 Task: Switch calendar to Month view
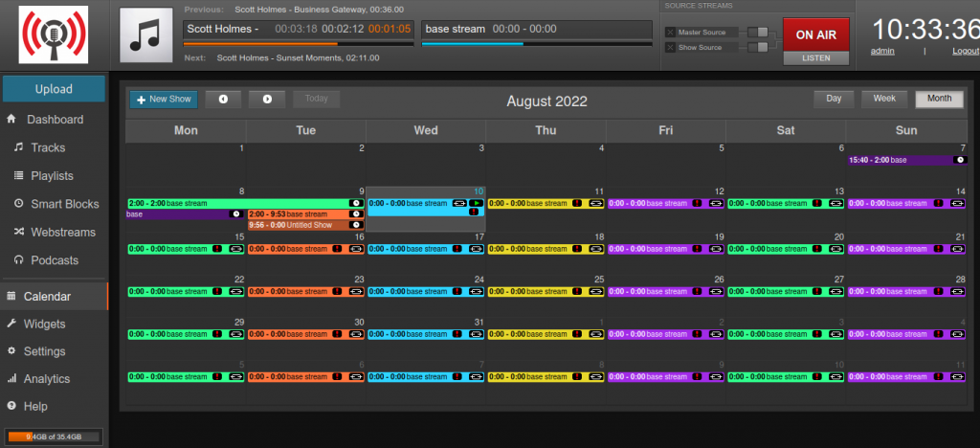(x=940, y=100)
